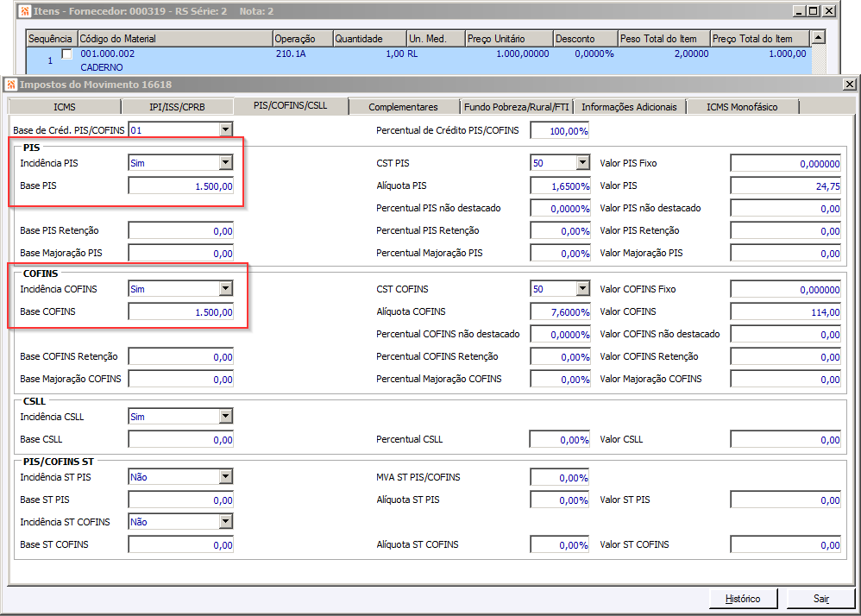Screen dimensions: 861x616
Task: Click the Itens window title bar icon
Action: pyautogui.click(x=25, y=11)
